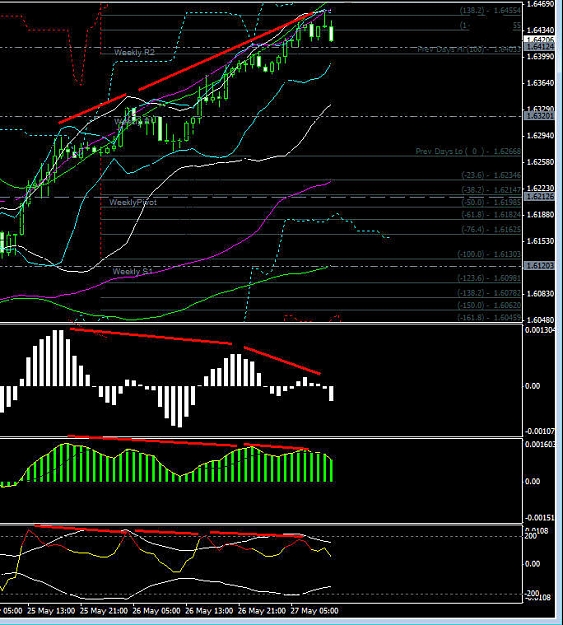Viewport: 563px width, 625px height.
Task: Select the (138.2) - 1.64554 Fibonacci label
Action: point(490,11)
